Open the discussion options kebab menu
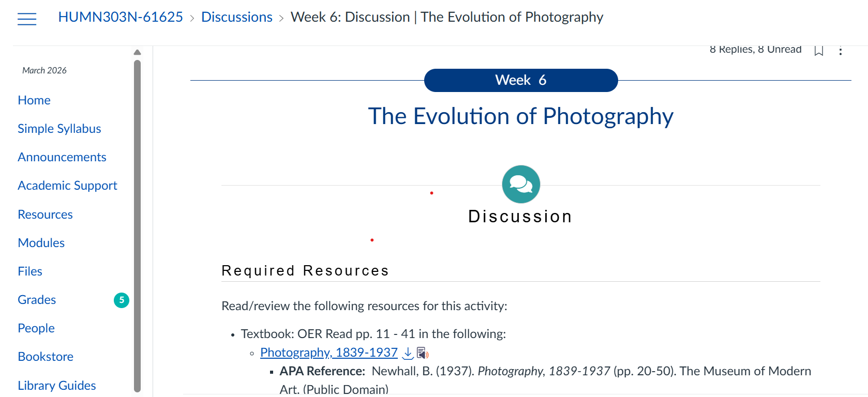The height and width of the screenshot is (397, 868). 841,51
